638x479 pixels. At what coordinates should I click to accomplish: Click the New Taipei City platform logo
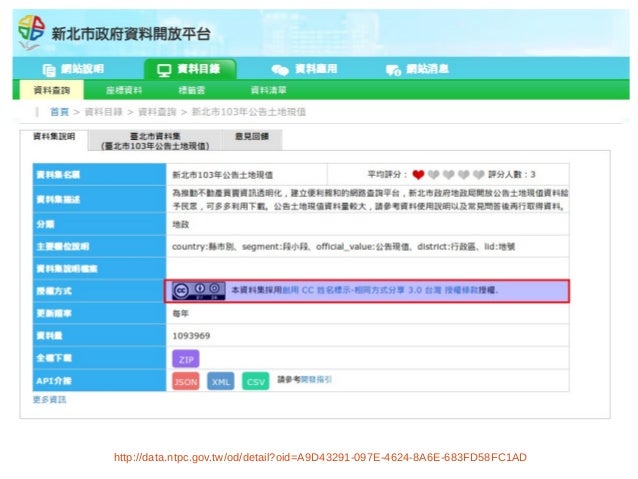pyautogui.click(x=31, y=33)
